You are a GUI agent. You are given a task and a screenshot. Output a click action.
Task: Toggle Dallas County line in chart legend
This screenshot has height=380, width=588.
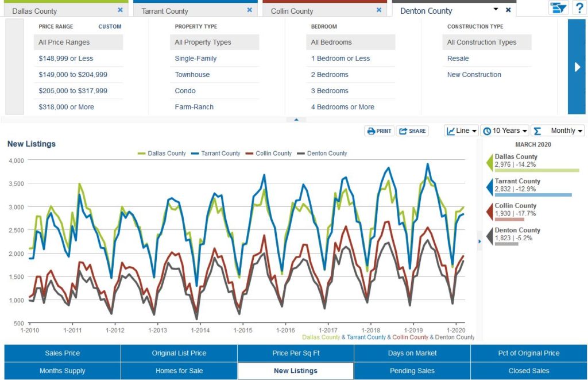coord(161,153)
